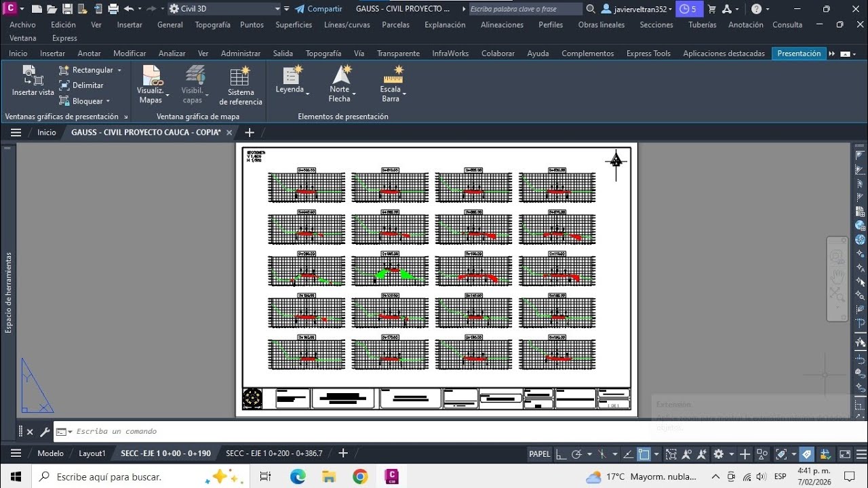868x488 pixels.
Task: Undo the last action
Action: pos(129,9)
